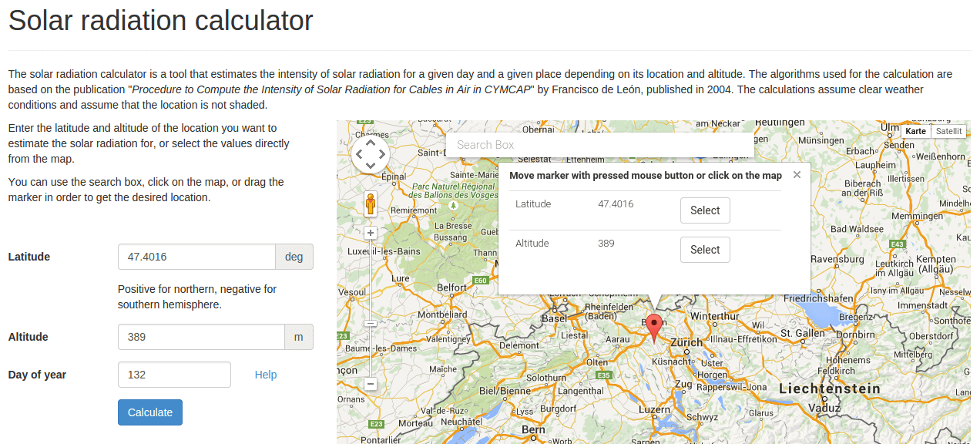Click the red location marker pin

(x=654, y=325)
